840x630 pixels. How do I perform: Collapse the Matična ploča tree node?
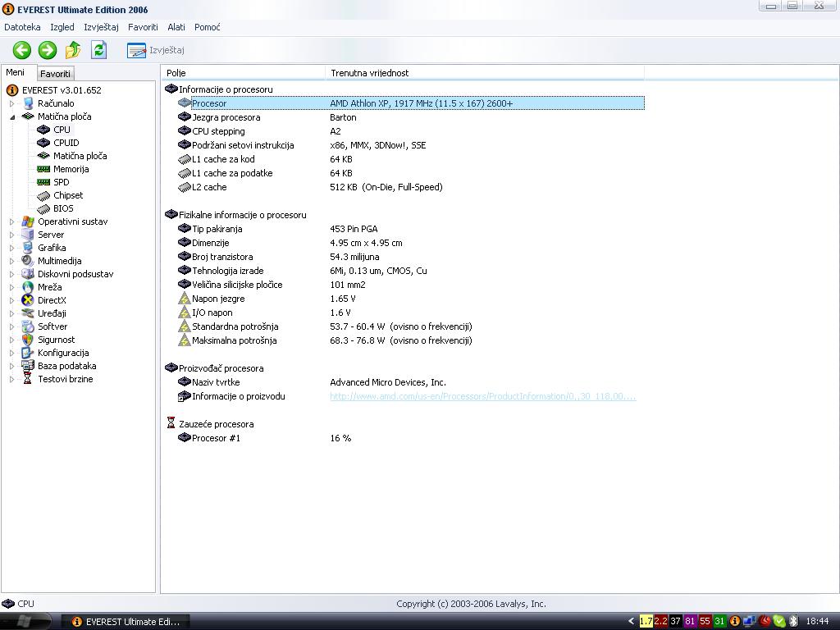[x=12, y=116]
